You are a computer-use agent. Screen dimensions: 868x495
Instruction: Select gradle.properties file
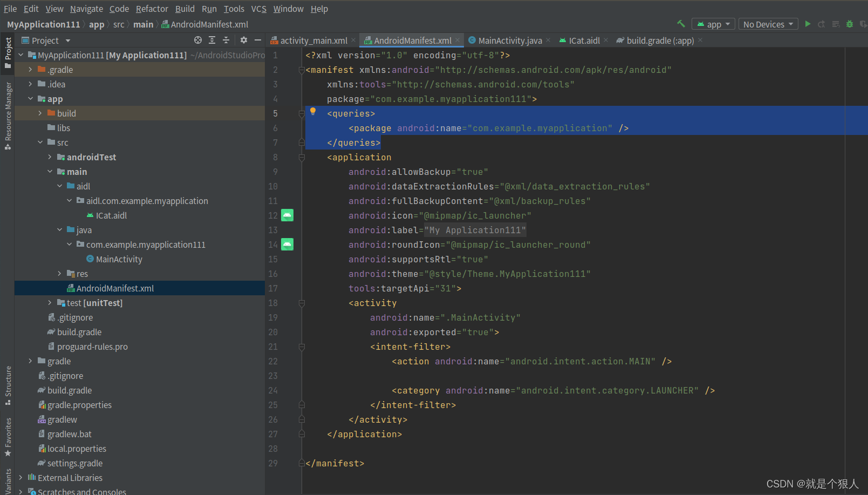tap(79, 405)
